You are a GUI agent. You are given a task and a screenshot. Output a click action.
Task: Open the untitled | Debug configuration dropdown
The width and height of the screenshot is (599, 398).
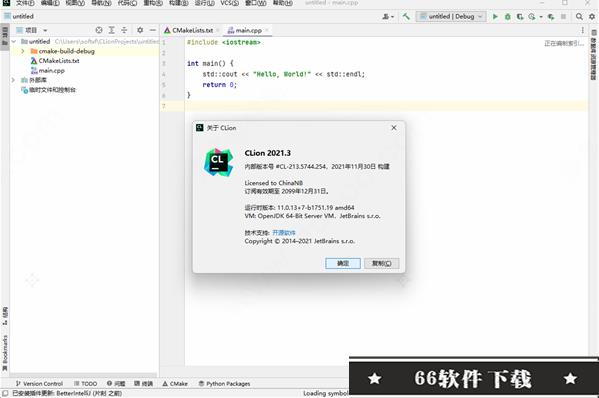click(x=451, y=16)
